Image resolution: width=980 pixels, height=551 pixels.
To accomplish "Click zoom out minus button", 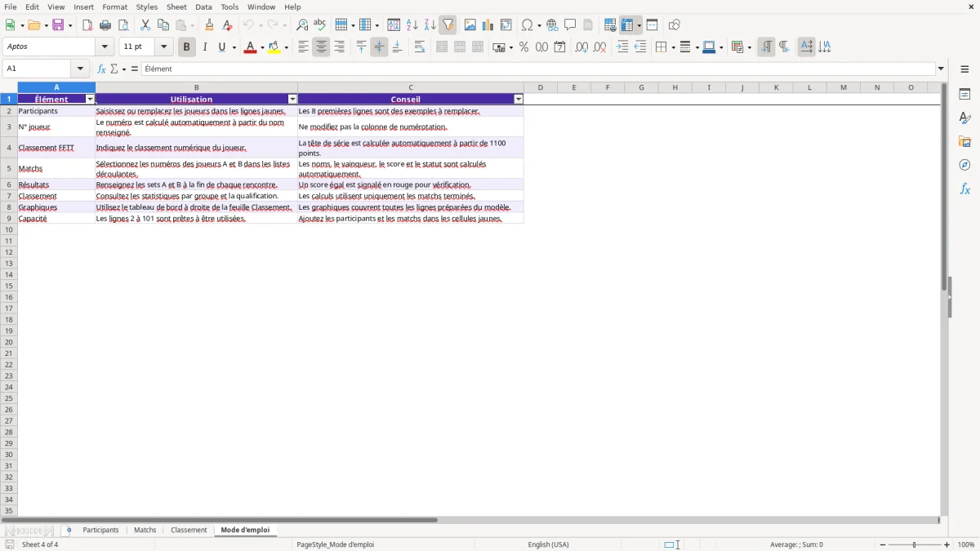I will [x=883, y=544].
